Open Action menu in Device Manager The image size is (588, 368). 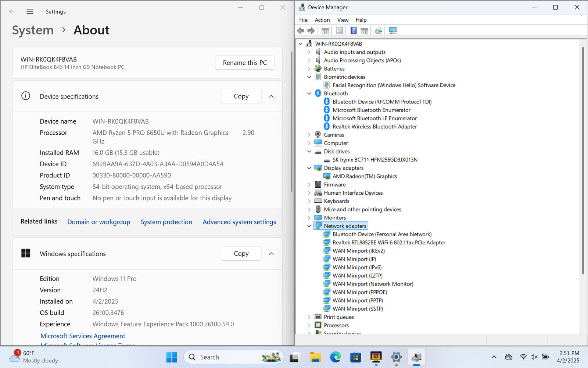coord(322,20)
